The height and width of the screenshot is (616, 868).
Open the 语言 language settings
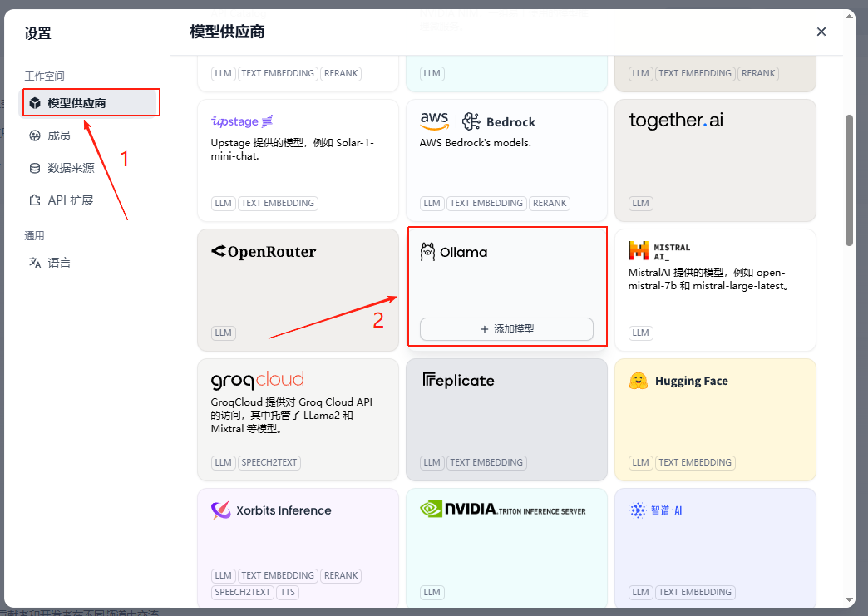[x=59, y=263]
